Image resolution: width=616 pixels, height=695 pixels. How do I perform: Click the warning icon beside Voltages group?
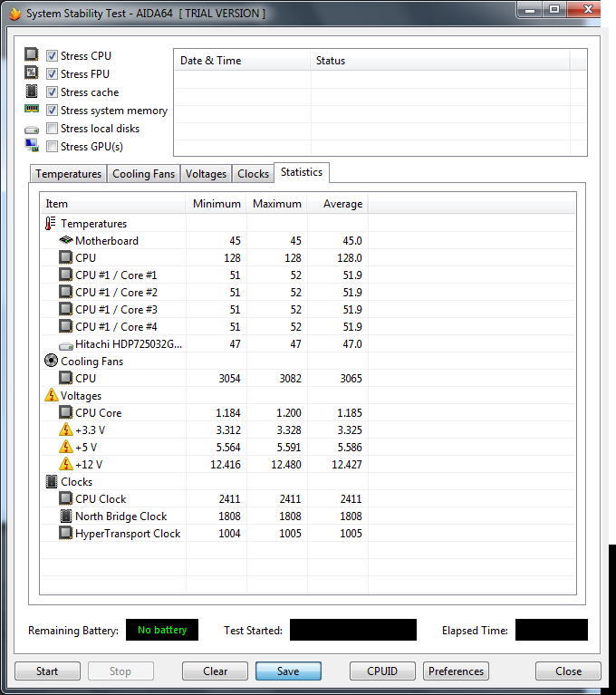pos(51,396)
